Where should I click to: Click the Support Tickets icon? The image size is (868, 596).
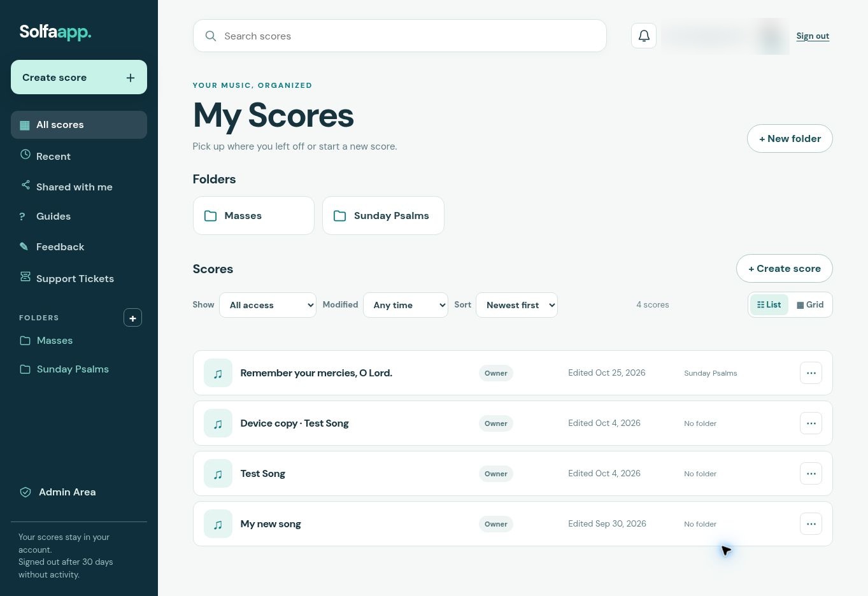25,276
